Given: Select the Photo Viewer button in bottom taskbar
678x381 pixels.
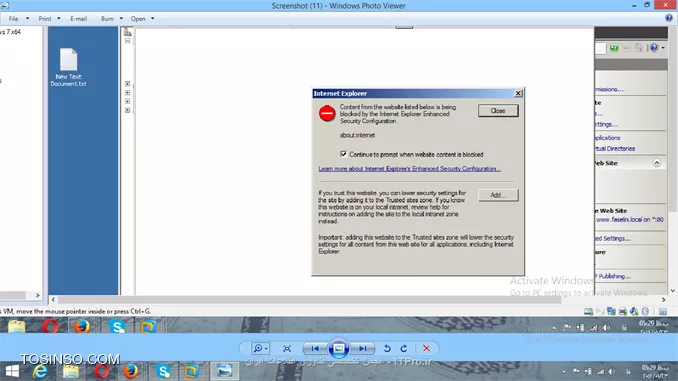Looking at the screenshot, I should coord(224,371).
